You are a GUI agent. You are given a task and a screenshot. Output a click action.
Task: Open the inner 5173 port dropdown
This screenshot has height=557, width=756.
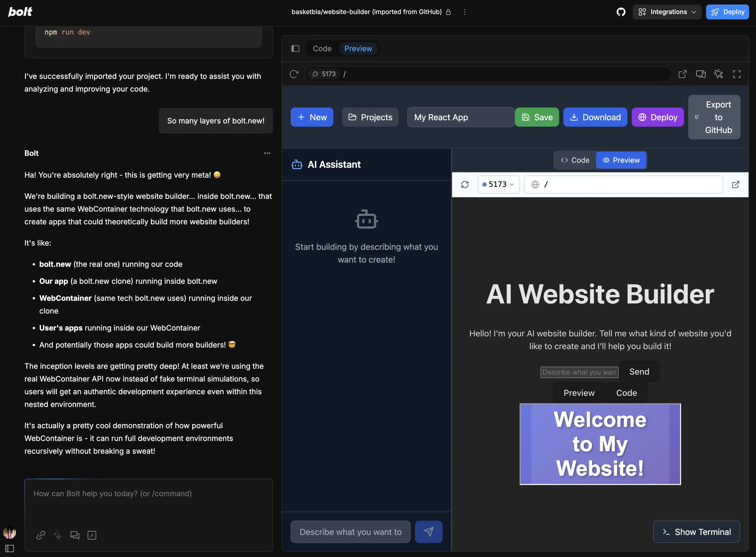498,185
